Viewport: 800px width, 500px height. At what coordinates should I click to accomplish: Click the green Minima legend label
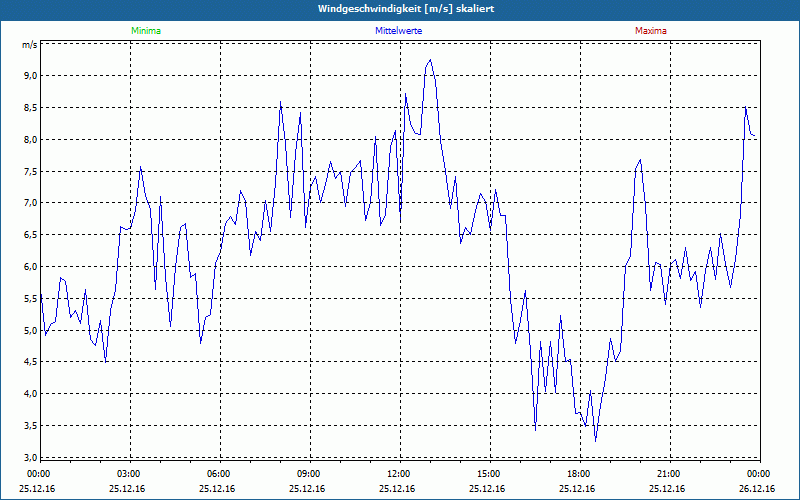[x=146, y=31]
